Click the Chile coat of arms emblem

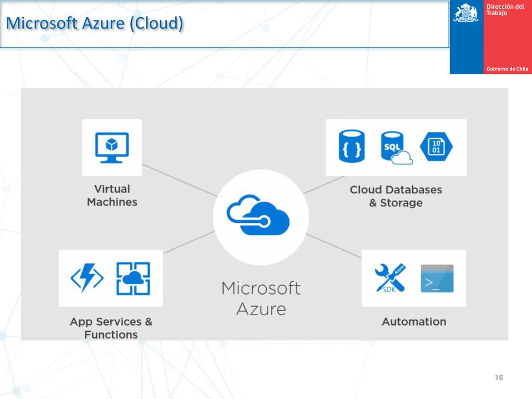pos(466,13)
